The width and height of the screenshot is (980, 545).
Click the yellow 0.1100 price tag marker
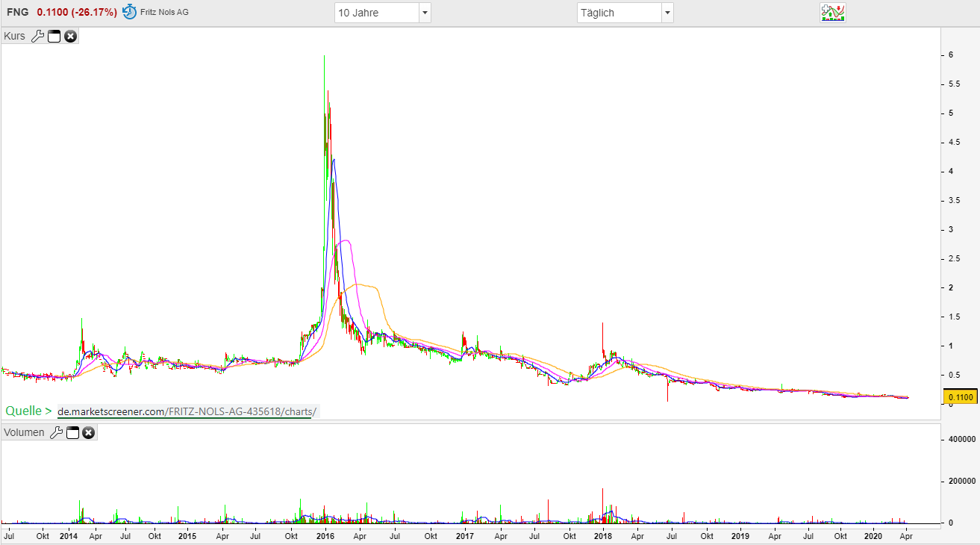coord(961,398)
